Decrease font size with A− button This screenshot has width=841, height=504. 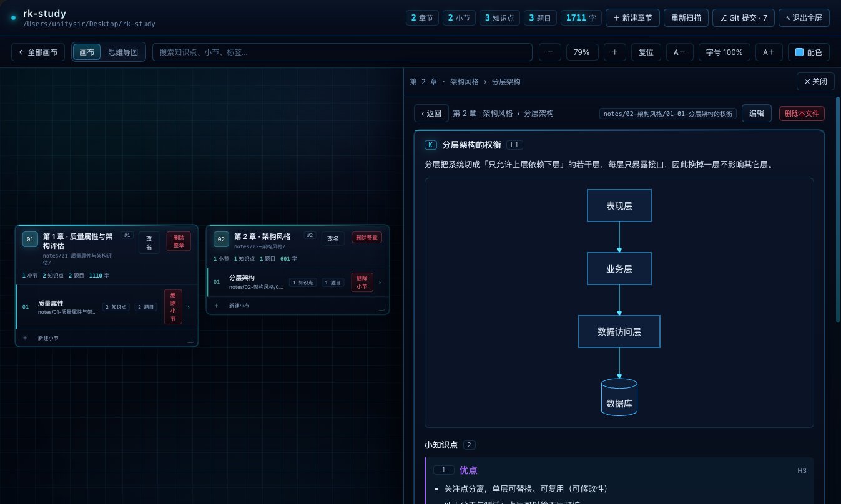tap(679, 52)
